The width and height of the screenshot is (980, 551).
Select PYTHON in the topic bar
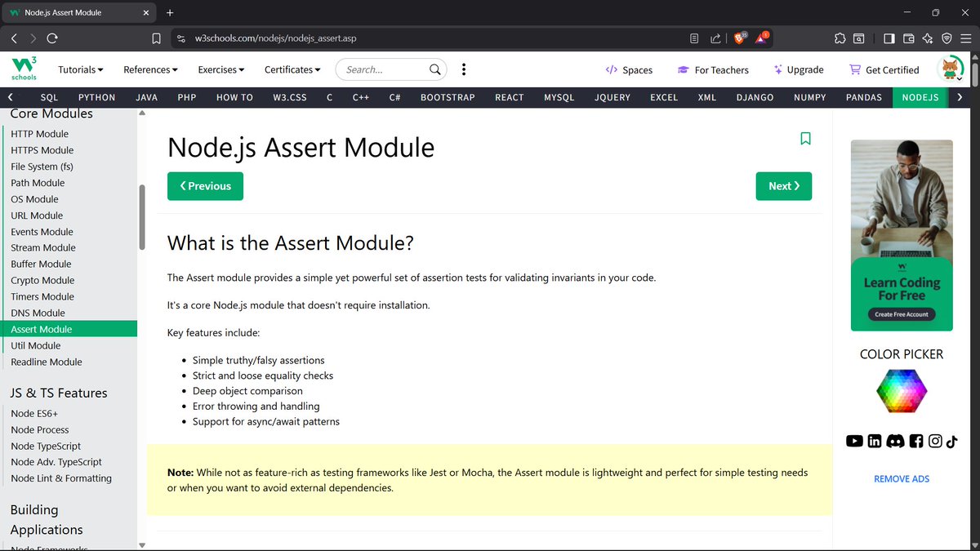coord(96,97)
